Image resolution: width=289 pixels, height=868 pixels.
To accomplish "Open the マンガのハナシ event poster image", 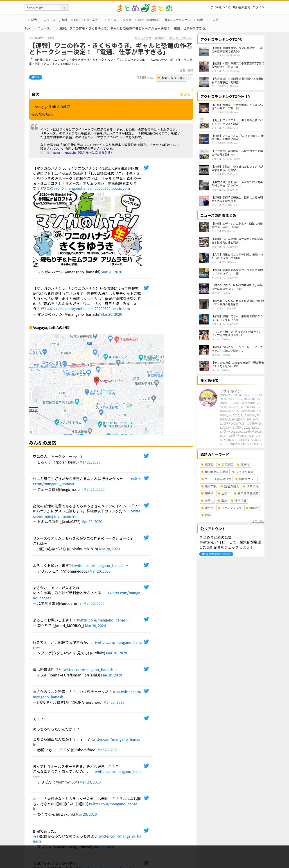I will (x=87, y=229).
